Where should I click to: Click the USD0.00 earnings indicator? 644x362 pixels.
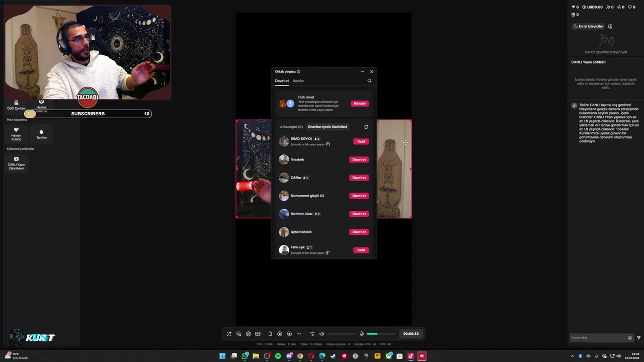click(x=593, y=7)
